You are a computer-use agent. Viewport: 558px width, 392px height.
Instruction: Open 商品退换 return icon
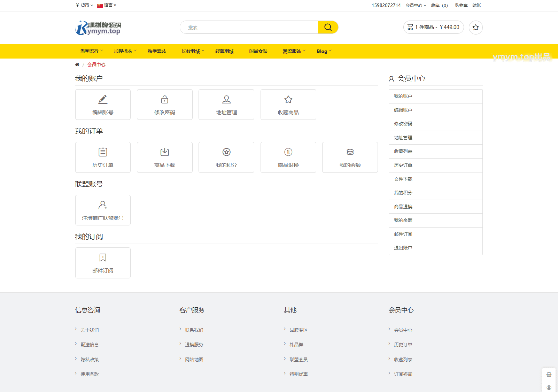point(288,152)
